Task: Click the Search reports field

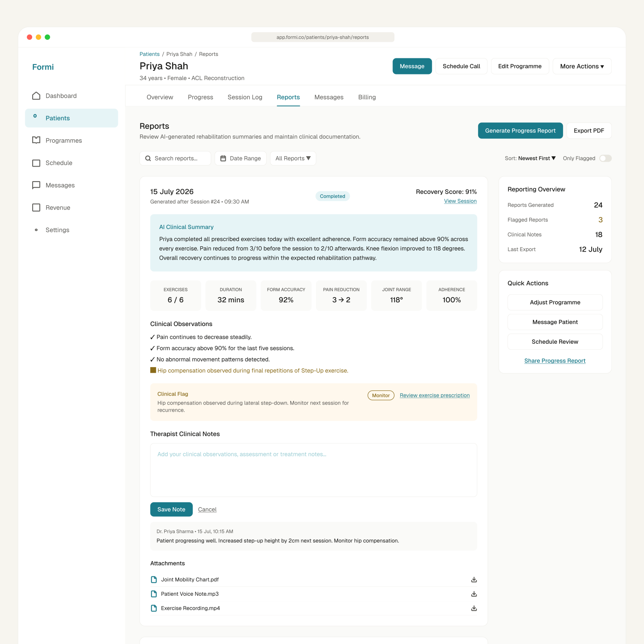Action: pos(175,159)
